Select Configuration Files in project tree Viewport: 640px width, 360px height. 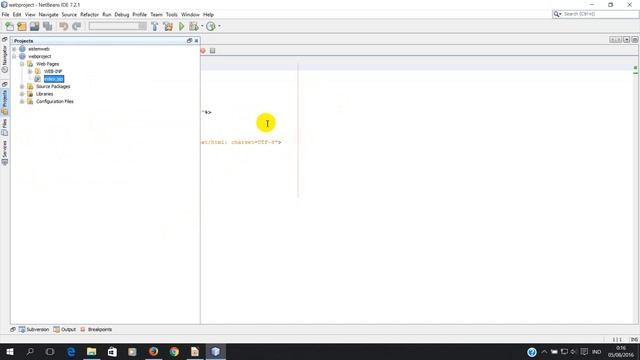pyautogui.click(x=55, y=101)
